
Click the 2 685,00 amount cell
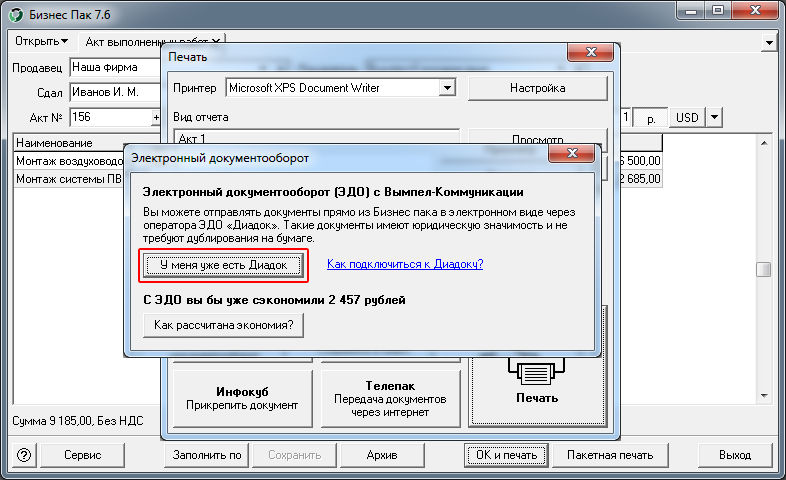pyautogui.click(x=641, y=179)
